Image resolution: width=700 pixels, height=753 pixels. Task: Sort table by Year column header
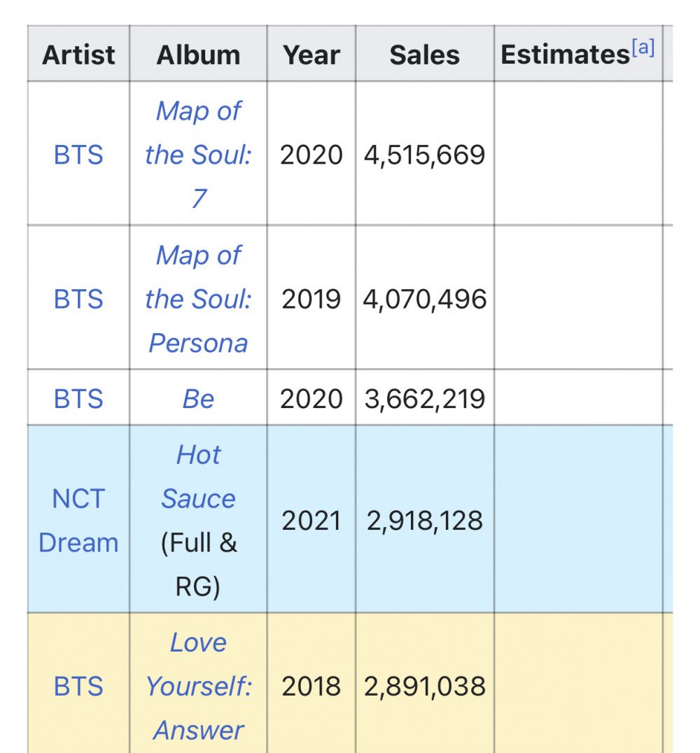pyautogui.click(x=311, y=55)
